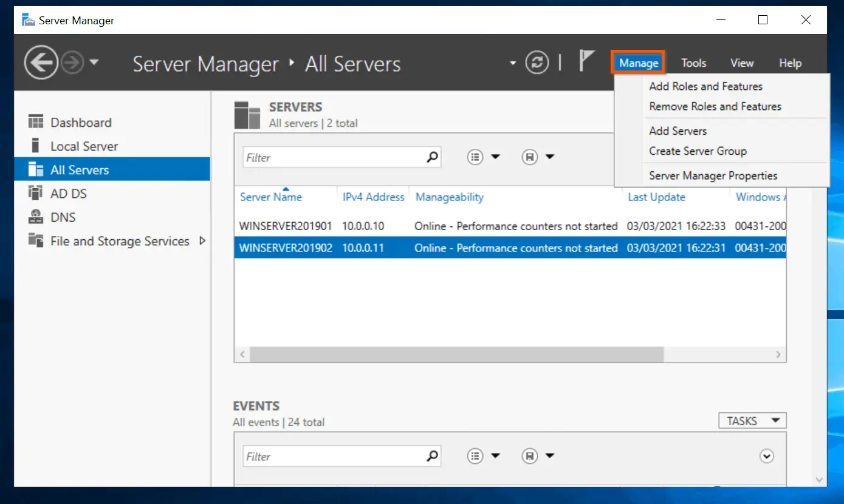The image size is (844, 504).
Task: Click 03/03/2021 16:22:33 last update cell
Action: (x=676, y=226)
